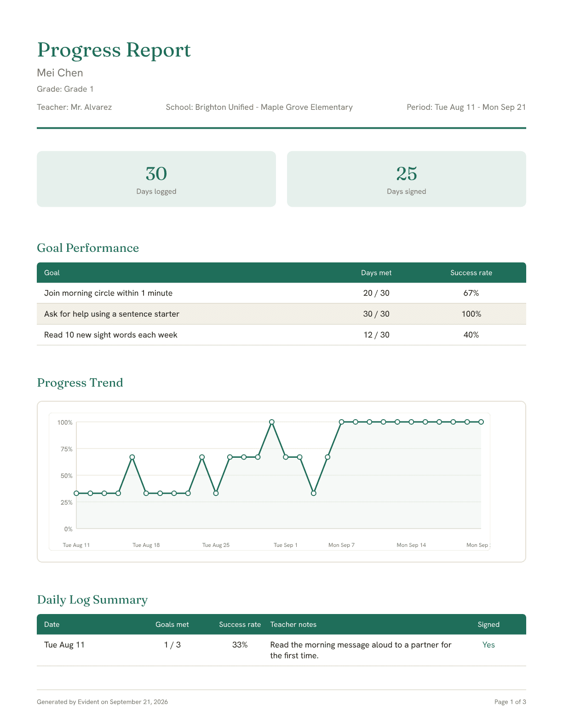Viewport: 563px width, 728px height.
Task: Click the Tue Aug 11 date cell
Action: click(x=64, y=645)
